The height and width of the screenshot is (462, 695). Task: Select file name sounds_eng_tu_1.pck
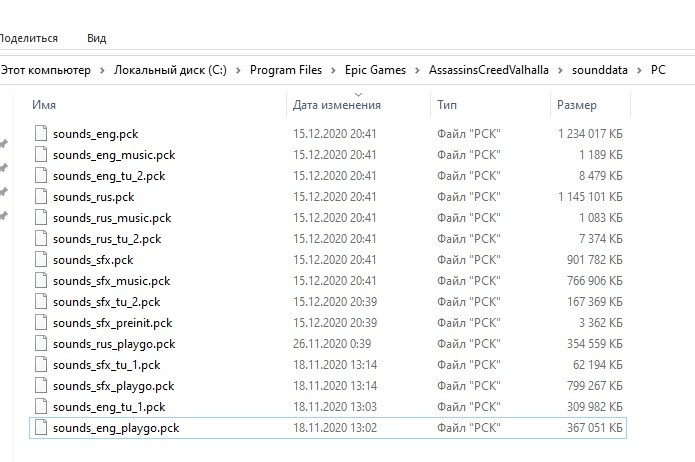109,407
